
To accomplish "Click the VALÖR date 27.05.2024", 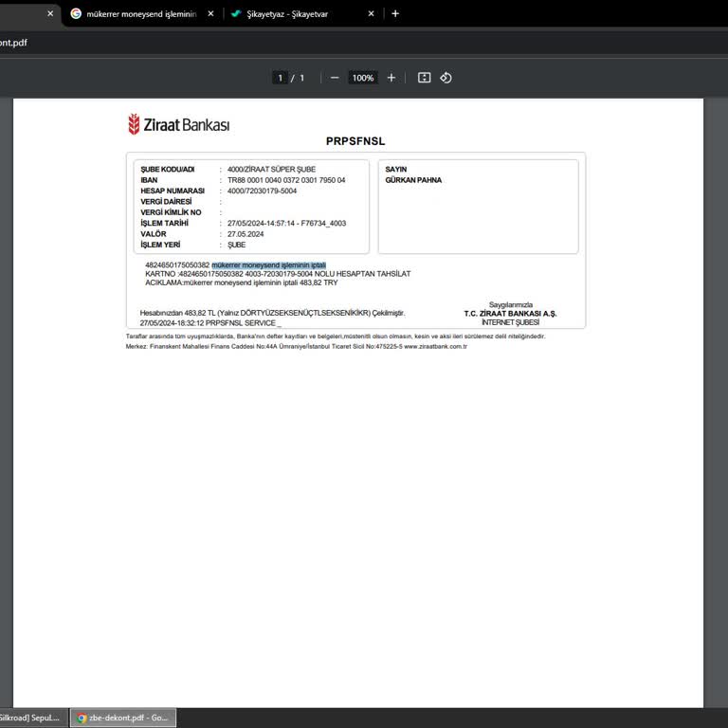I will [246, 234].
